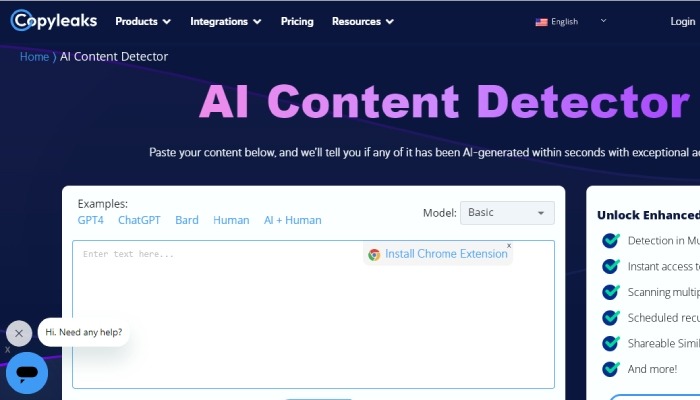700x400 pixels.
Task: Click the Chrome logo icon
Action: point(374,254)
